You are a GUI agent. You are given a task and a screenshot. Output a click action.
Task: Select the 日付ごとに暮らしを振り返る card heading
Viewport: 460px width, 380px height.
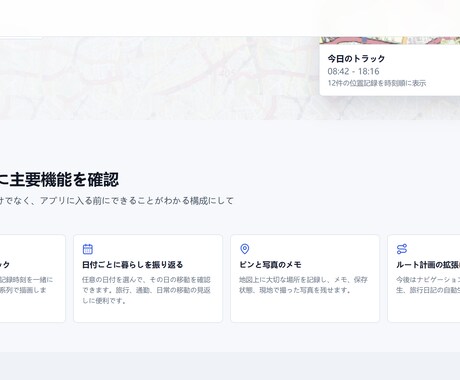133,265
